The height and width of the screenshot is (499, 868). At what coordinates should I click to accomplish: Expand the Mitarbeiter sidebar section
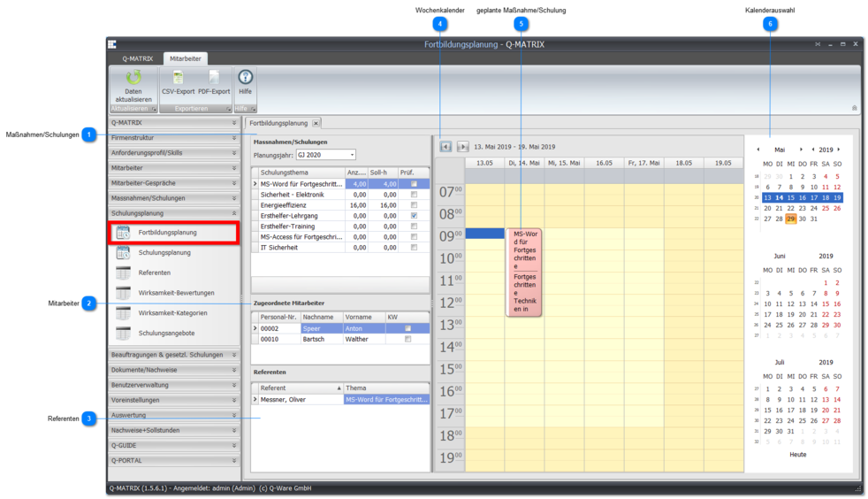click(x=174, y=168)
